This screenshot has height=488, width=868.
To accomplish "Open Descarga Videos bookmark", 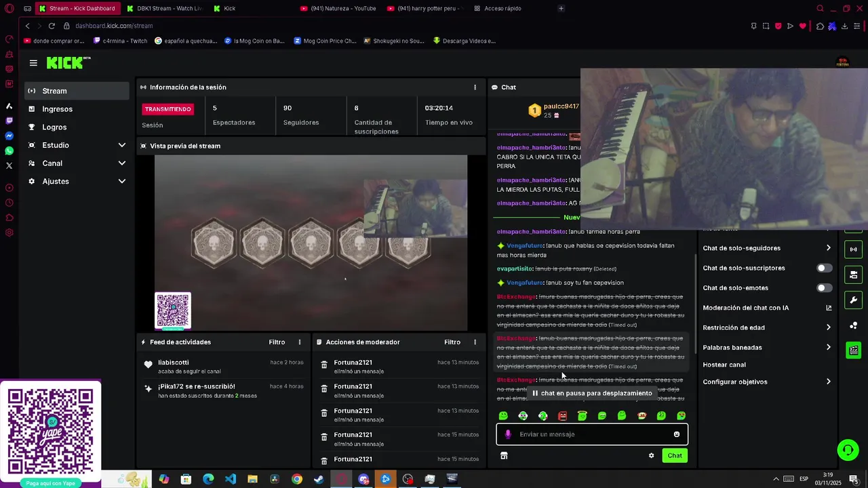I will (x=465, y=41).
